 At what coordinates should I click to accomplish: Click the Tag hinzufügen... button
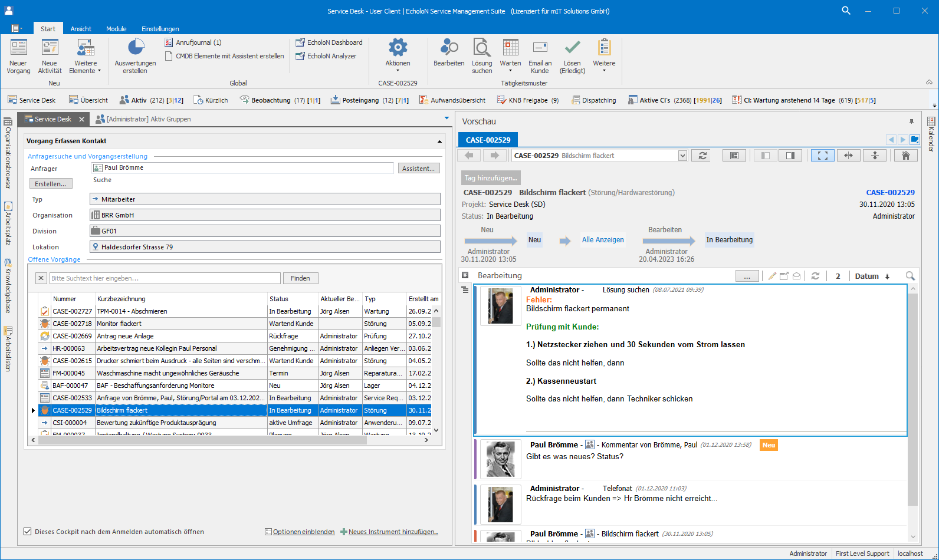pos(491,177)
